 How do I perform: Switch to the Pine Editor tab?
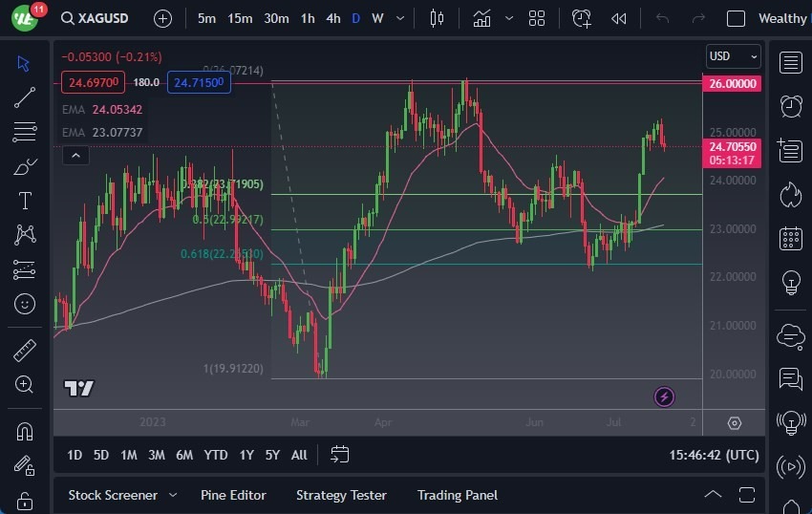pos(233,495)
